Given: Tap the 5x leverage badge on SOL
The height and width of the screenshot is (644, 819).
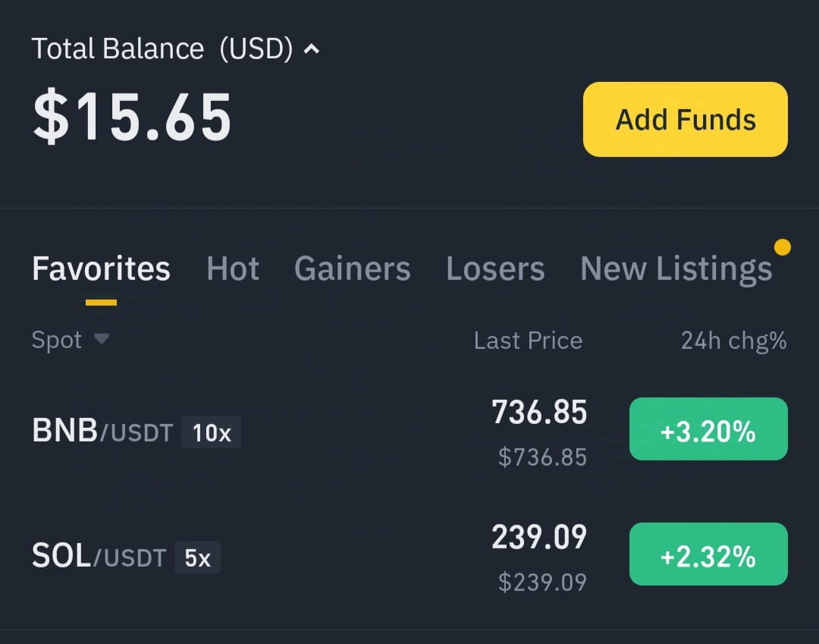Looking at the screenshot, I should (197, 558).
